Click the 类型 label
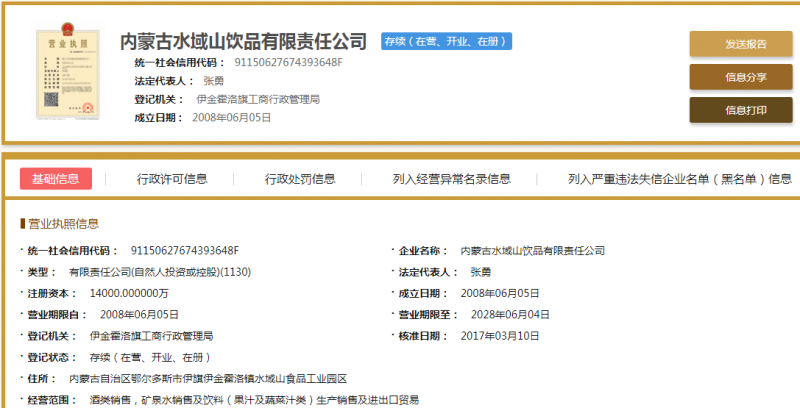Screen dimensions: 800x408 [41, 272]
